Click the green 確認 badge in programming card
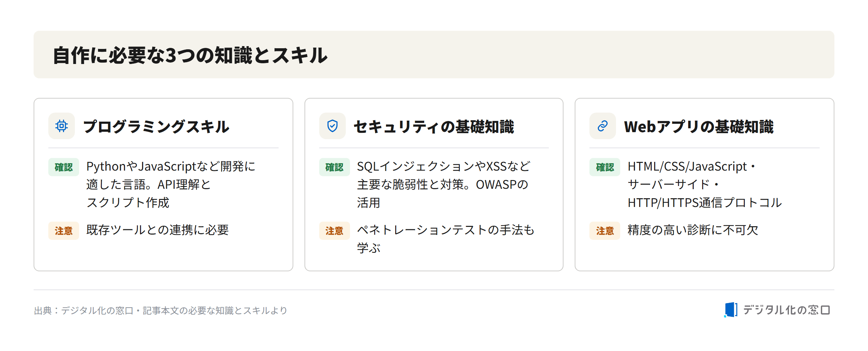The image size is (868, 351). click(x=64, y=167)
